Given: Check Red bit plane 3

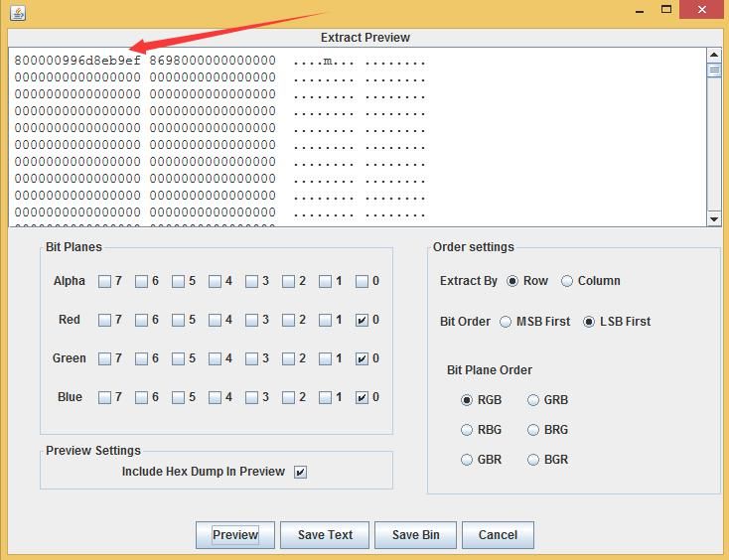Looking at the screenshot, I should [251, 320].
